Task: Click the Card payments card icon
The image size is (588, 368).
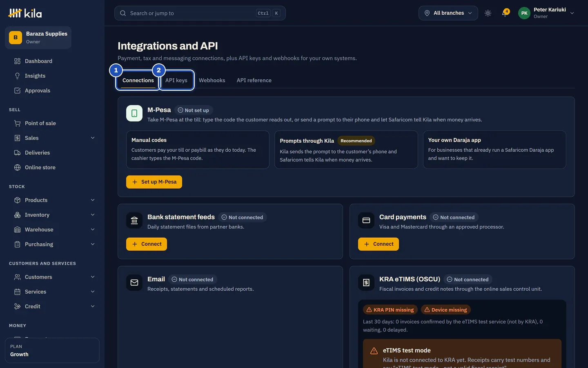Action: click(x=366, y=220)
